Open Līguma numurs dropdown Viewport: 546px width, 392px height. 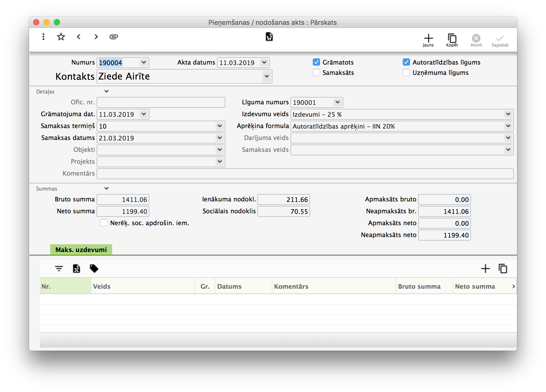(x=337, y=102)
